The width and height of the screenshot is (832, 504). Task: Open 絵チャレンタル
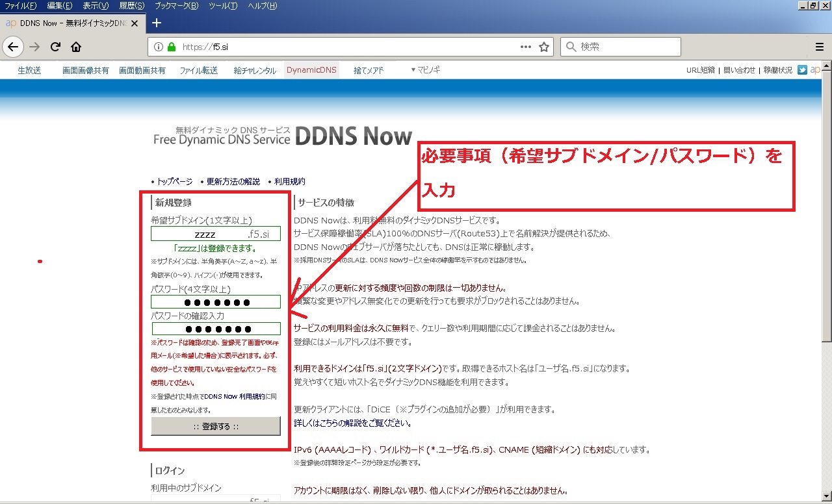pyautogui.click(x=255, y=70)
